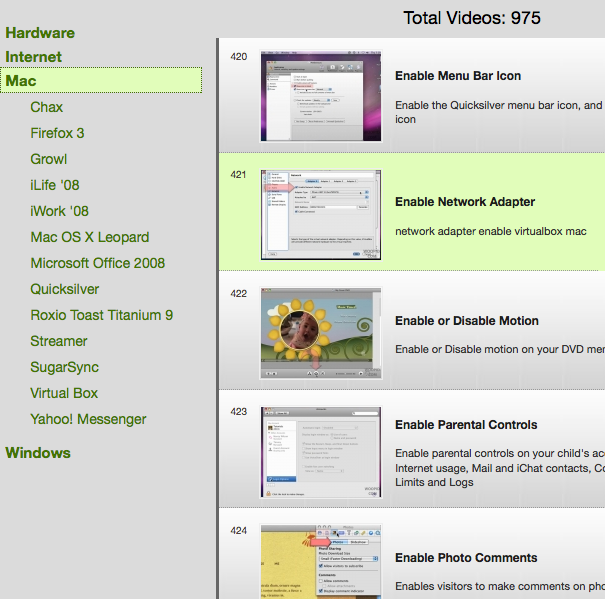Open the Streamer subcategory
Screen dimensions: 605x599
(x=59, y=341)
